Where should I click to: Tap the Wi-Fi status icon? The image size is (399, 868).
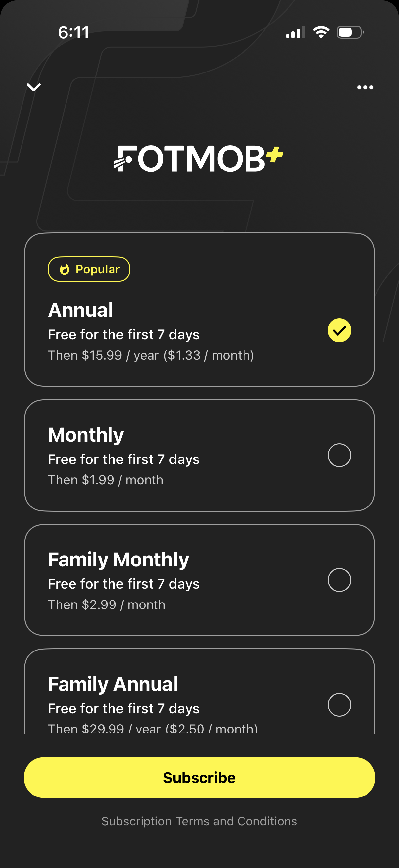point(321,32)
